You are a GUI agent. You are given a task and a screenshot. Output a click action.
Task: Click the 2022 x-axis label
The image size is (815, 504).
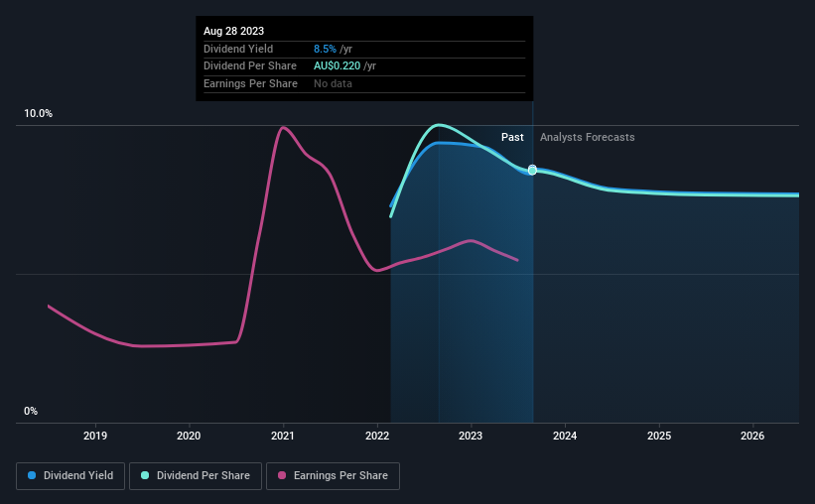pos(377,436)
